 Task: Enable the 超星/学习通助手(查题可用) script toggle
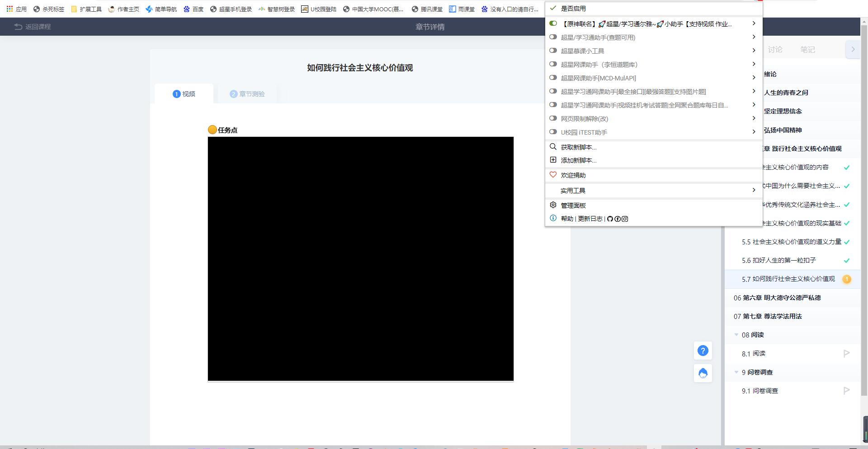click(553, 37)
